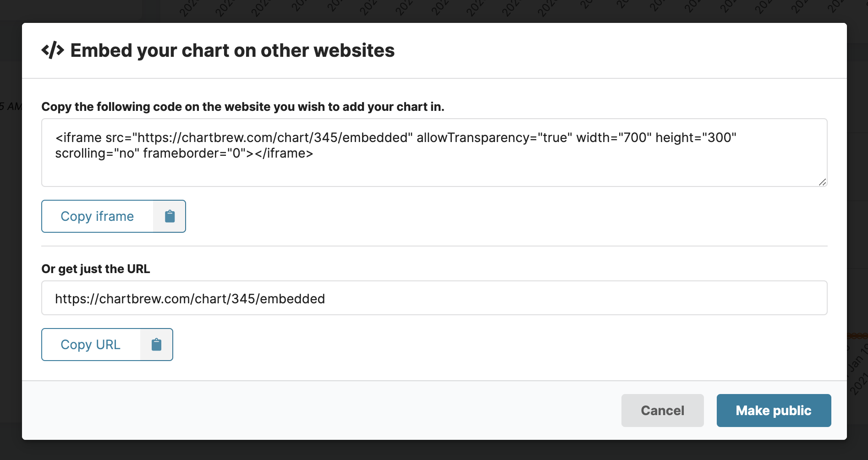Click dimmed background left of the dialog
The width and height of the screenshot is (868, 460).
coord(10,229)
